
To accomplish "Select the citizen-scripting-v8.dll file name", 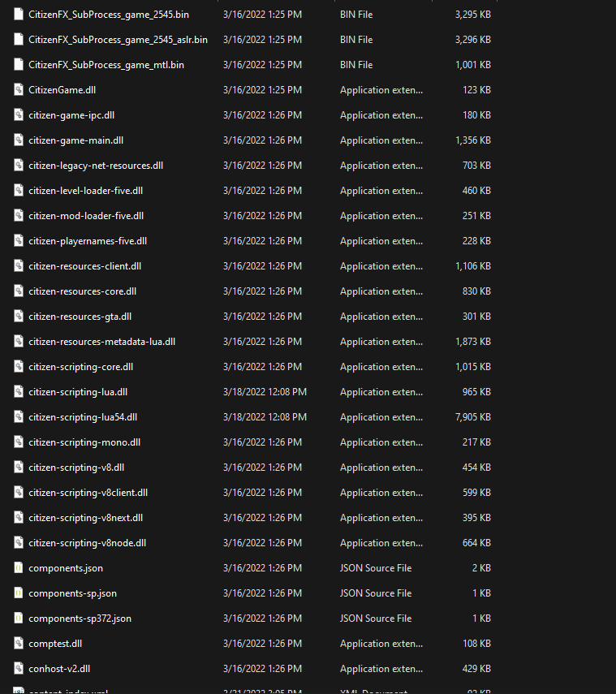I will 76,468.
